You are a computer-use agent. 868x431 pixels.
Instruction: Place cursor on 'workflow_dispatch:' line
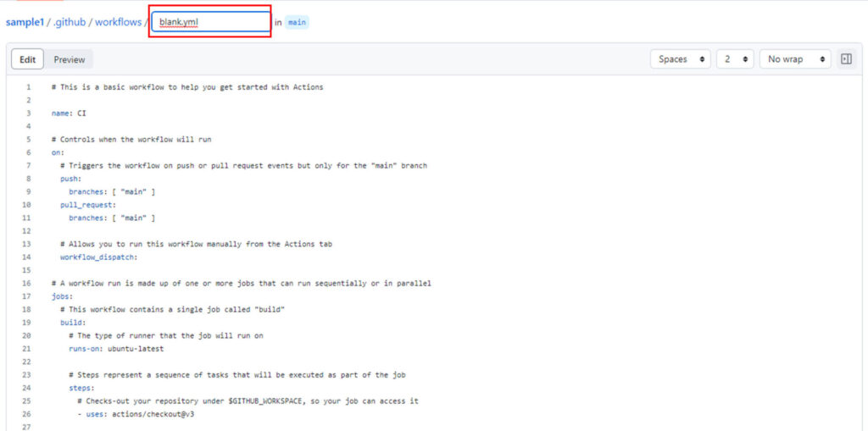coord(98,257)
